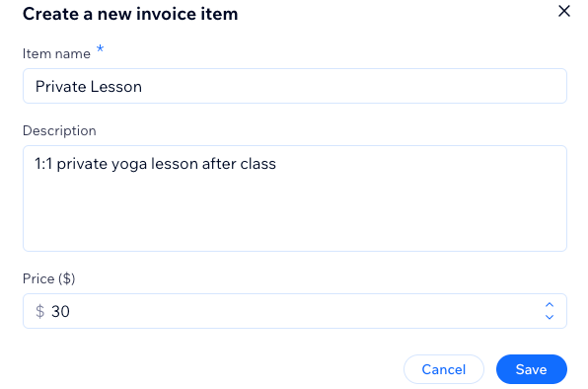Click the "Description" field label
This screenshot has height=389, width=588.
coord(59,131)
